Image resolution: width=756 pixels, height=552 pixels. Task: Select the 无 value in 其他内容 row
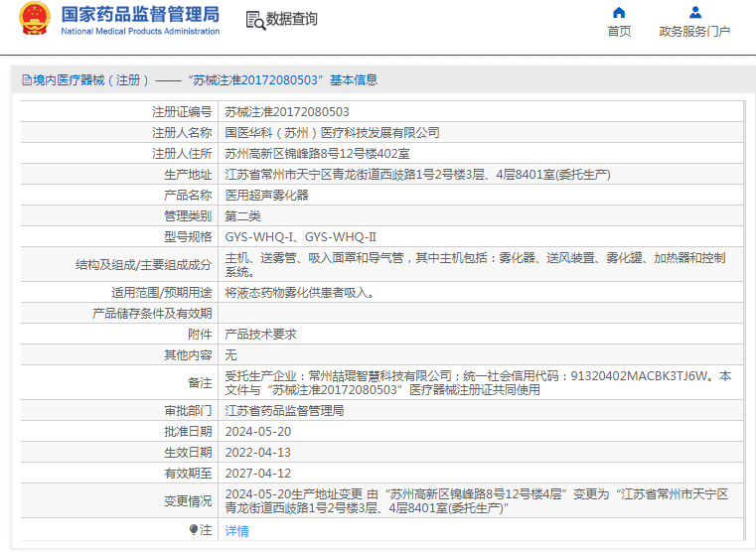(230, 355)
